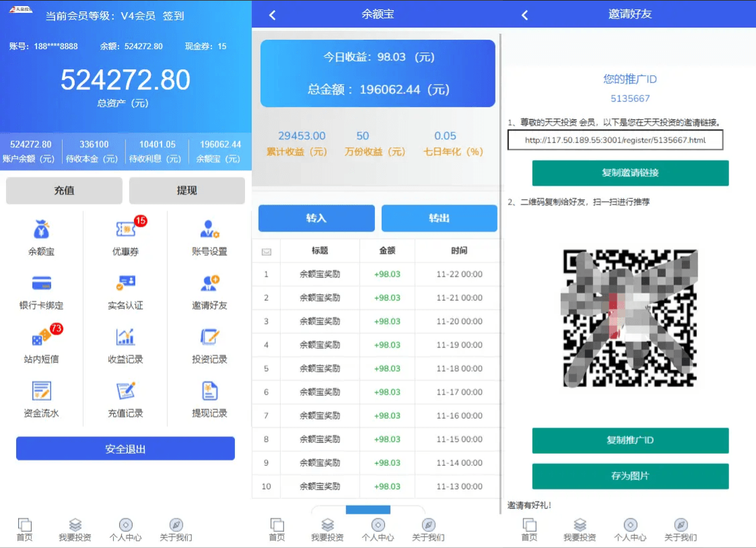Click the 11-17 00:00 time cell

click(460, 392)
